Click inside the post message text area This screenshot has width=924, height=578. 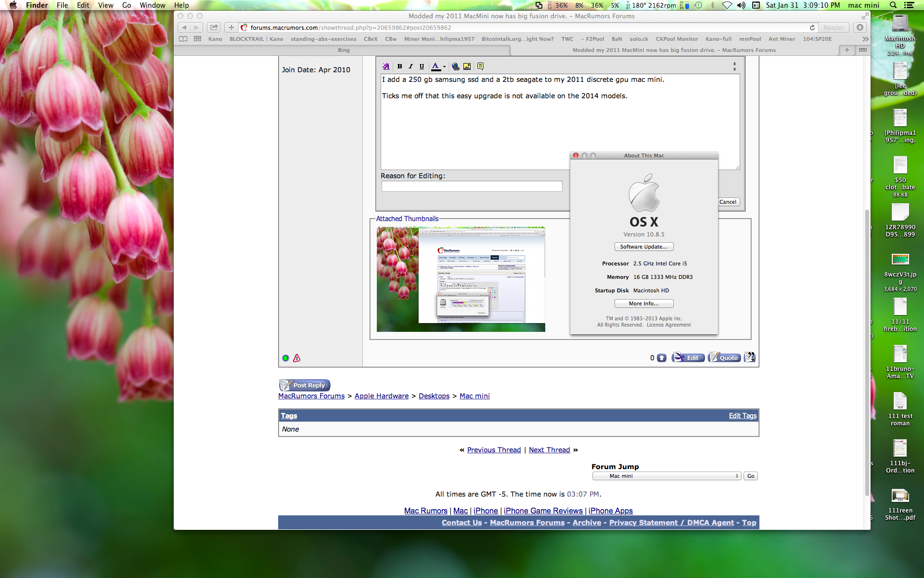click(x=560, y=121)
